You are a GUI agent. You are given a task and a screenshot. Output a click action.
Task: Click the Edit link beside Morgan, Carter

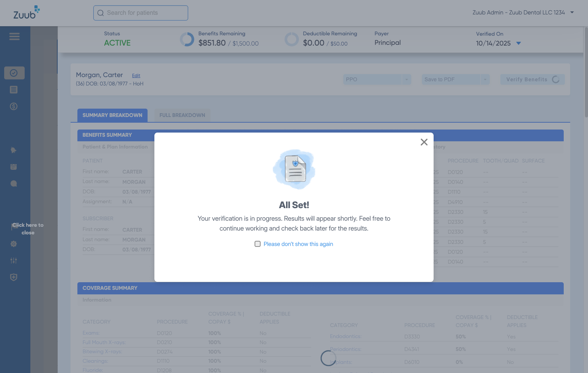(x=136, y=76)
